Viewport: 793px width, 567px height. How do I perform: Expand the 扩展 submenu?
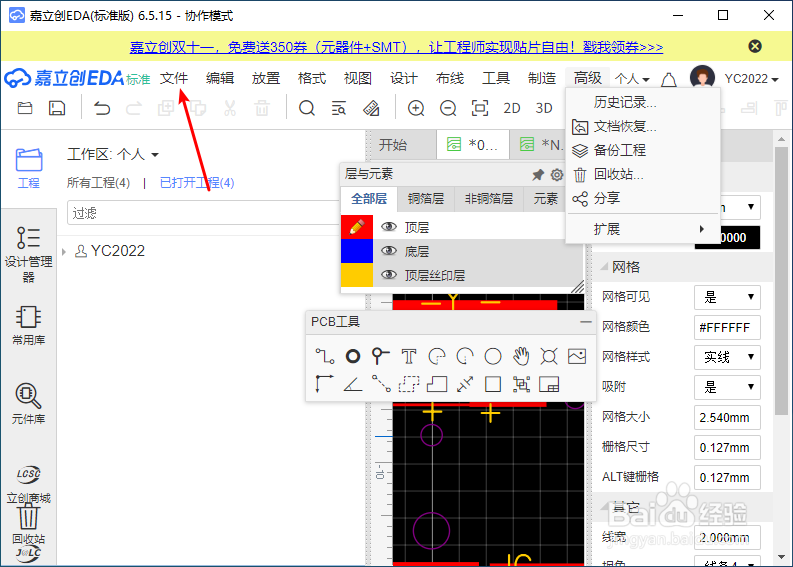coord(643,229)
